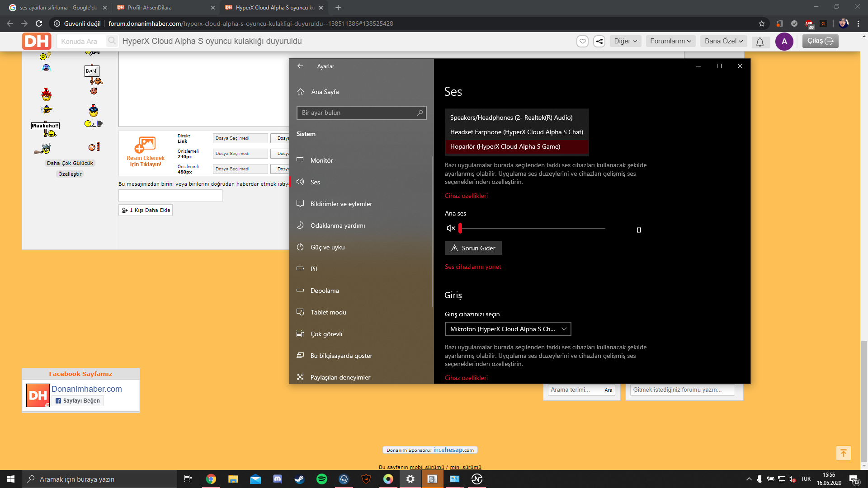Open Steam from the taskbar
The height and width of the screenshot is (488, 868).
point(299,479)
